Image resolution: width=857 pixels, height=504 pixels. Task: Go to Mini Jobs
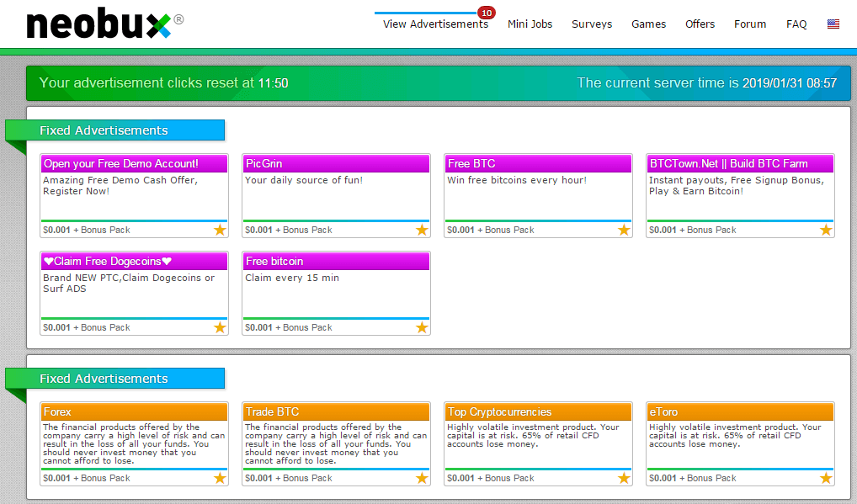click(530, 24)
